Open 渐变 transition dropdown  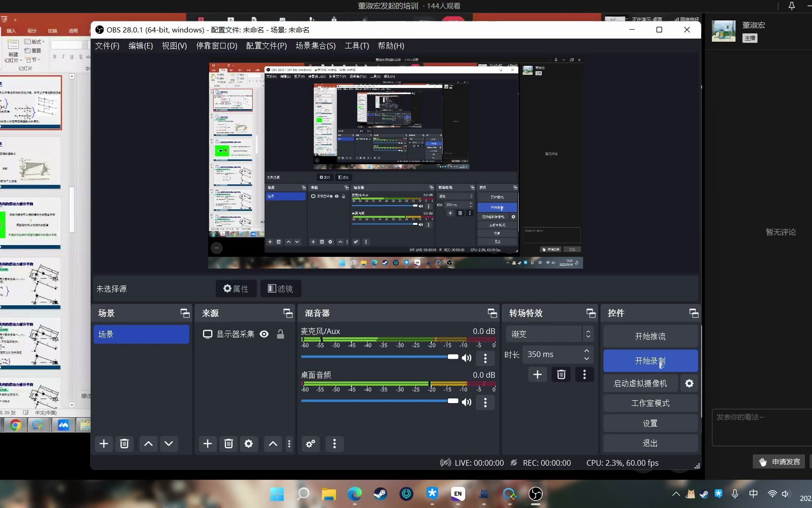549,334
